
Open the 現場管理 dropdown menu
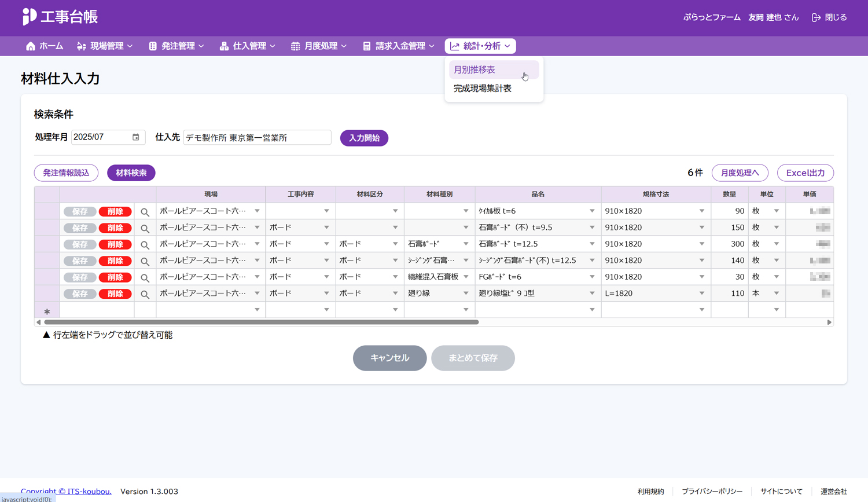pos(105,46)
